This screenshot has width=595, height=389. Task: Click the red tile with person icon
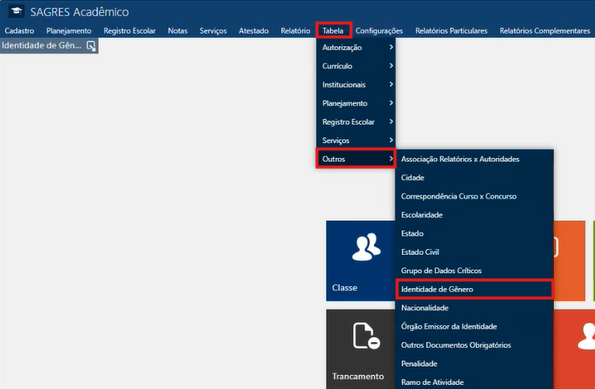click(x=574, y=349)
